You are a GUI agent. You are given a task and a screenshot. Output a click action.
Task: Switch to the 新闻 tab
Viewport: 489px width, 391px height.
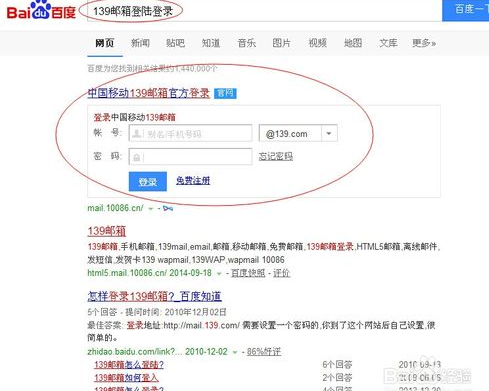click(140, 43)
